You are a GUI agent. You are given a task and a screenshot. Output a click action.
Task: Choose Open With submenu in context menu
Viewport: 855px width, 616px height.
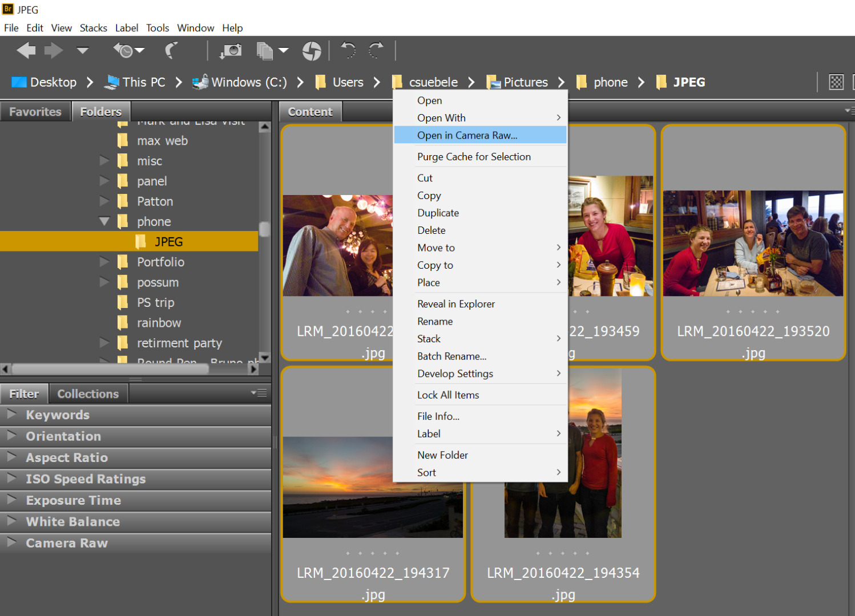pyautogui.click(x=480, y=117)
